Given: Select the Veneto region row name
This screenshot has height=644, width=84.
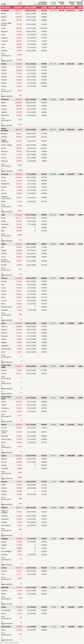Looking at the screenshot, I should (x=4, y=64).
